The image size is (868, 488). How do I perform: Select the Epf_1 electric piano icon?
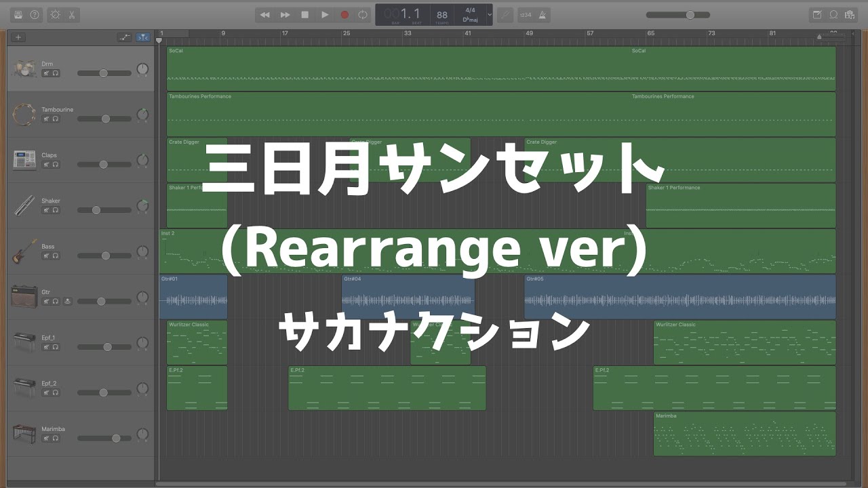tap(24, 342)
